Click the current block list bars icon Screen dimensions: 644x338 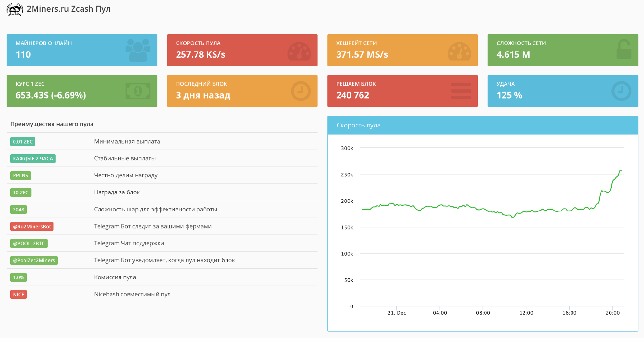coord(461,91)
